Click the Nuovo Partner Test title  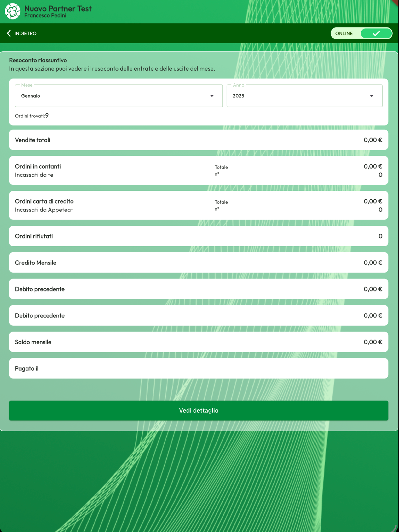coord(58,9)
